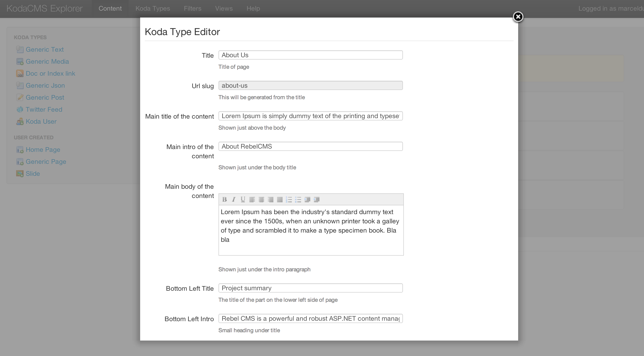
Task: Select Generic Page under User Created
Action: click(46, 161)
